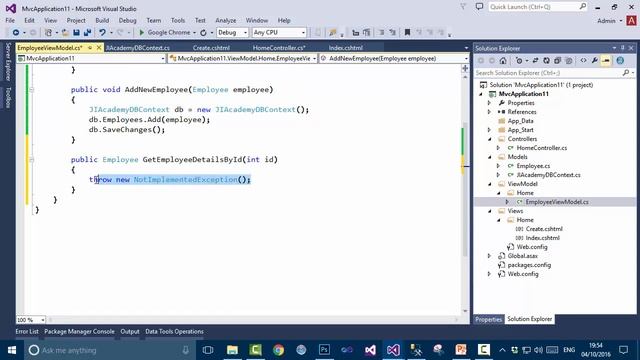The width and height of the screenshot is (640, 360).
Task: Open the Debug configuration dropdown
Action: click(232, 32)
